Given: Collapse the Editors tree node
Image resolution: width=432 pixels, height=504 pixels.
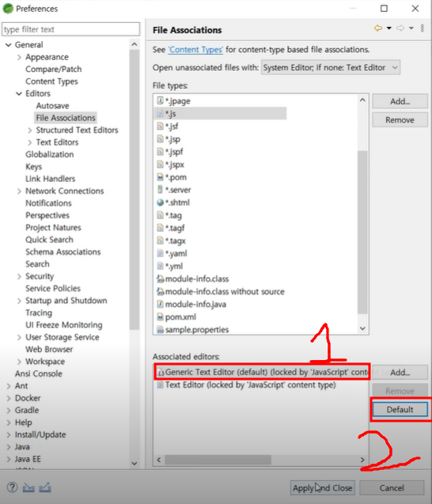Looking at the screenshot, I should (x=19, y=93).
